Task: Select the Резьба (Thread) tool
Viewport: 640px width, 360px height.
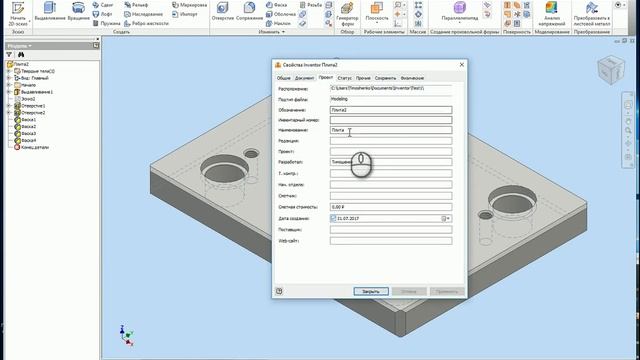Action: click(x=311, y=5)
